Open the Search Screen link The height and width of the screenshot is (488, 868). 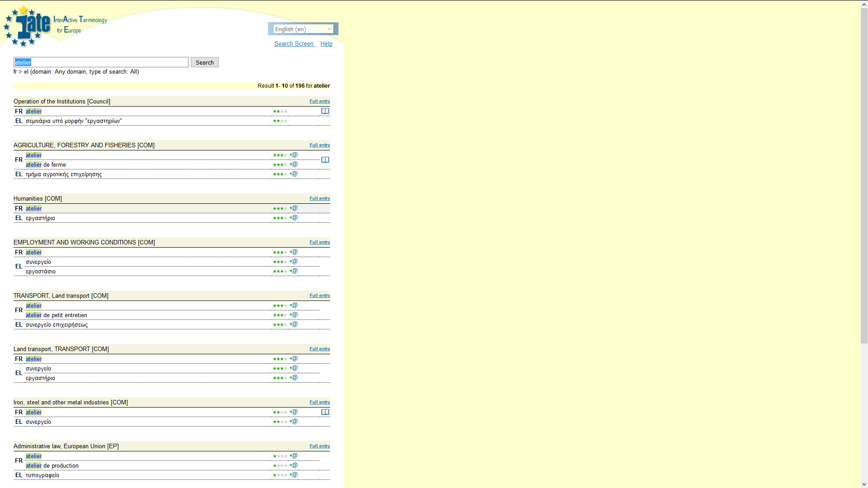(294, 44)
